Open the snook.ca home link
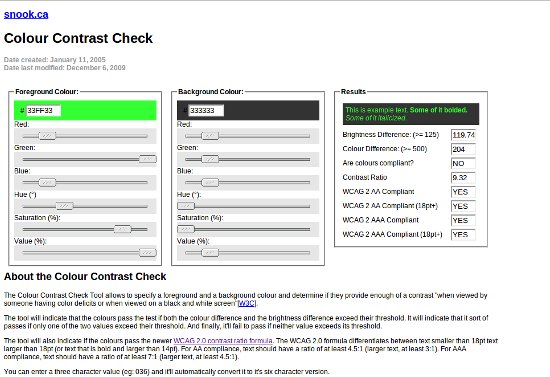Viewport: 550px width, 377px height. (26, 14)
